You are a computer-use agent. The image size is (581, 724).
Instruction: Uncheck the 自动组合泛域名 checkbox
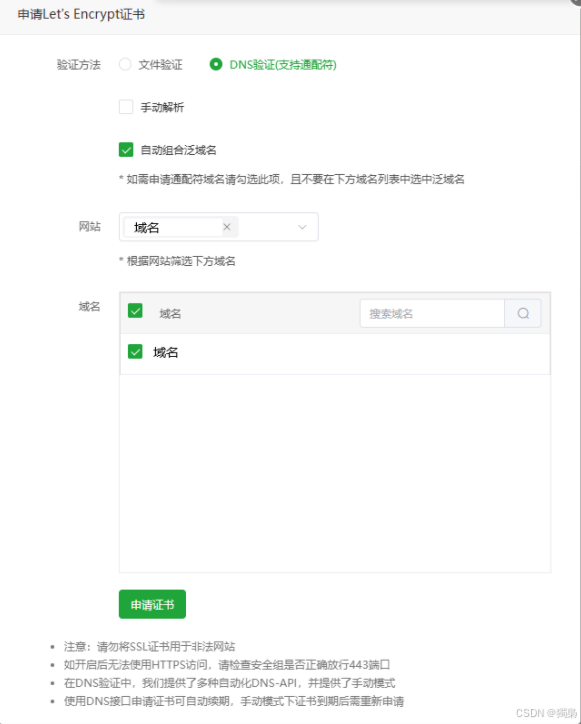126,150
